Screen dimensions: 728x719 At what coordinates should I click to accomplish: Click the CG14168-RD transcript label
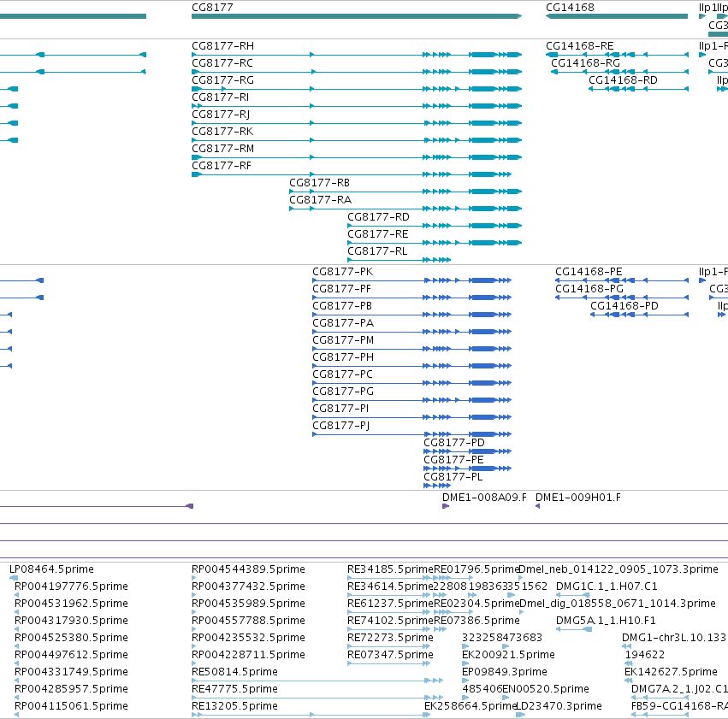[623, 80]
